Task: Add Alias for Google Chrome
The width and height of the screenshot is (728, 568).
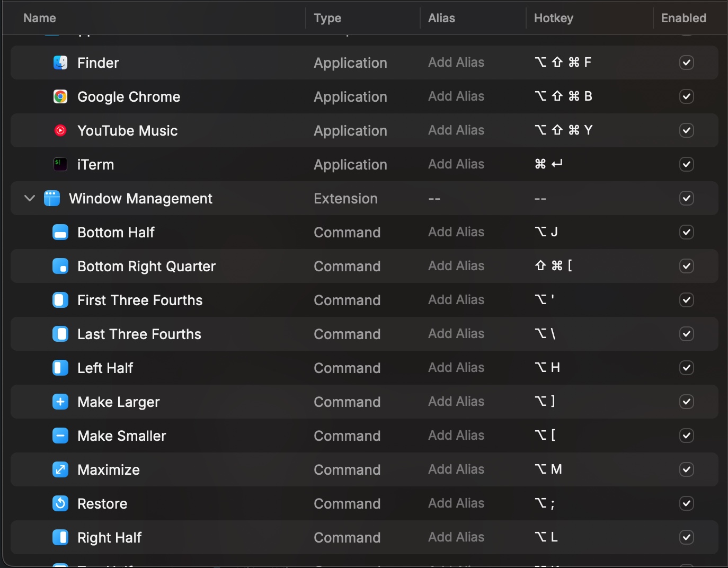Action: 456,96
